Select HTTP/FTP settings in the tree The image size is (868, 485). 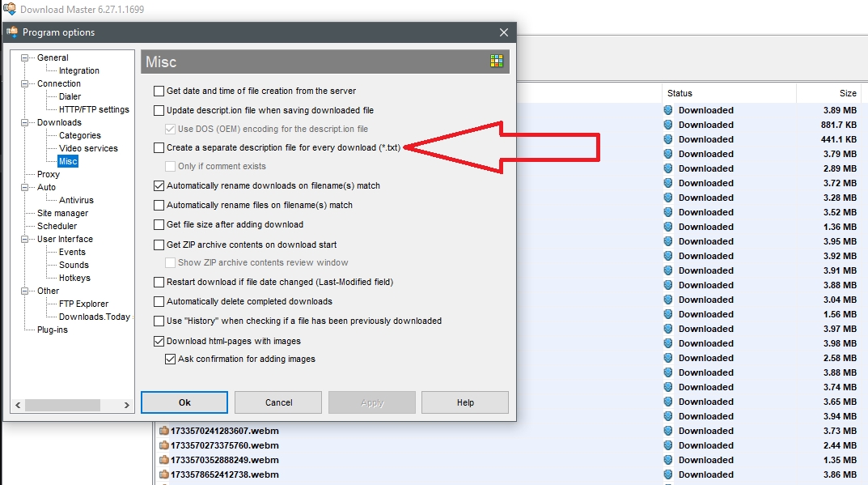[94, 109]
